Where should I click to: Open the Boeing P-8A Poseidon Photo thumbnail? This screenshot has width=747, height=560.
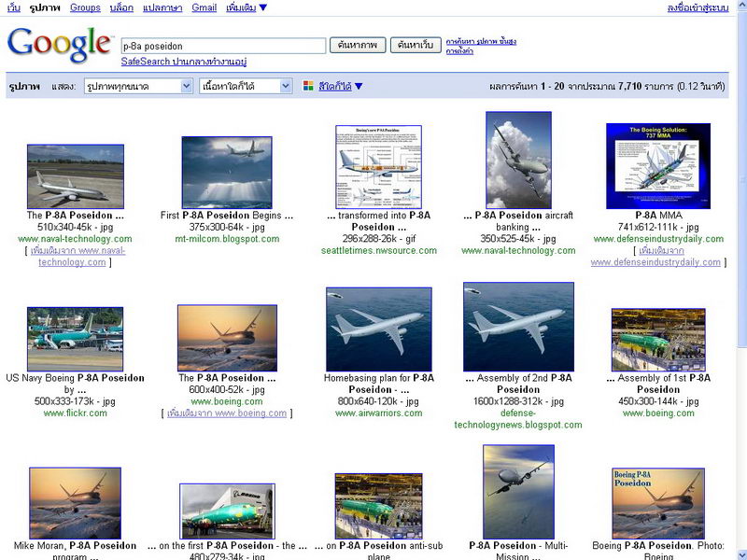click(x=658, y=503)
